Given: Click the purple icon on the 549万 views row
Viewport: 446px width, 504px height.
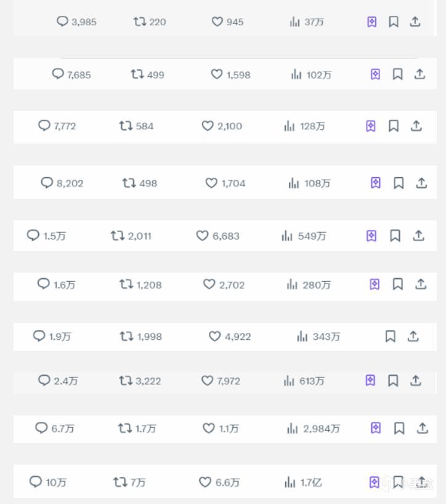Looking at the screenshot, I should click(x=371, y=236).
